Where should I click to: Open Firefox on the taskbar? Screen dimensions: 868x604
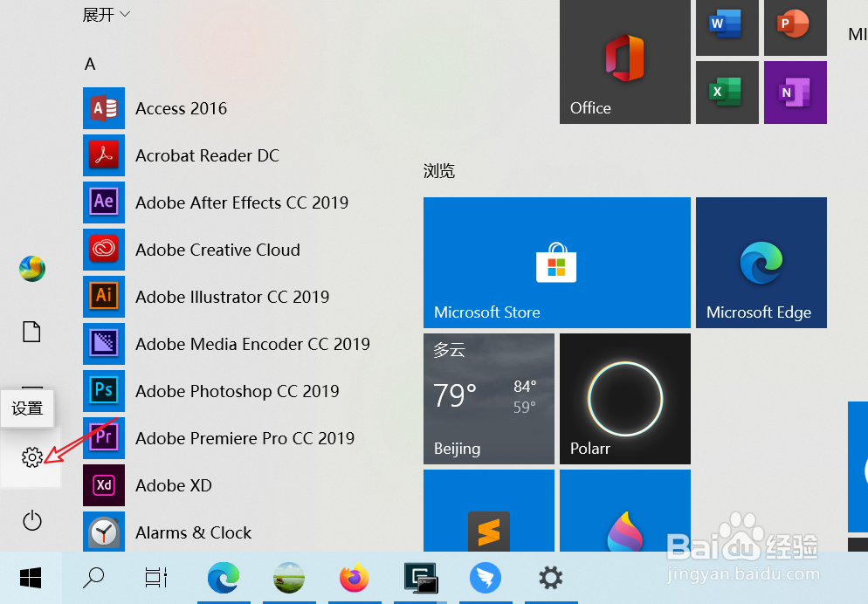[355, 578]
